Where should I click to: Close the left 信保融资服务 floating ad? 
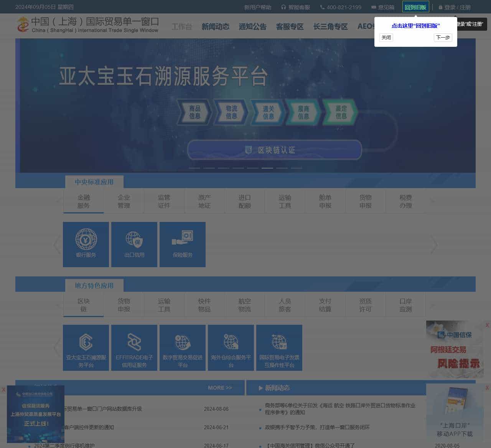[3, 390]
